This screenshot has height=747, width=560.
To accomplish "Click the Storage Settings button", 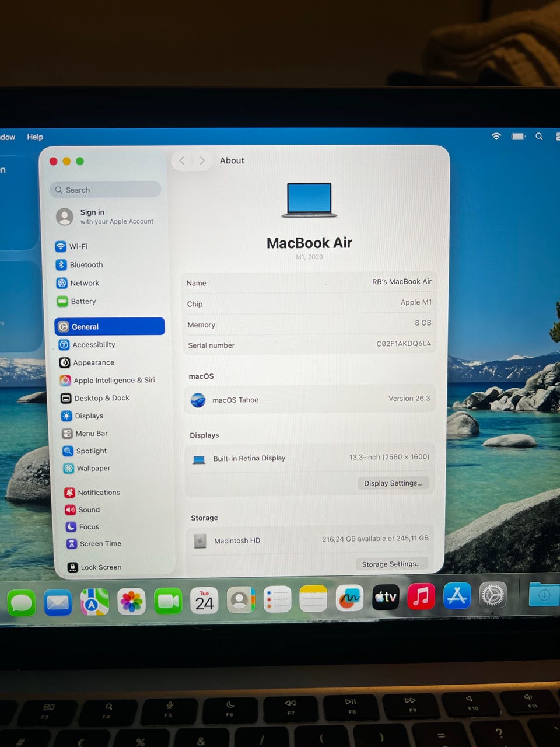I will coord(391,564).
